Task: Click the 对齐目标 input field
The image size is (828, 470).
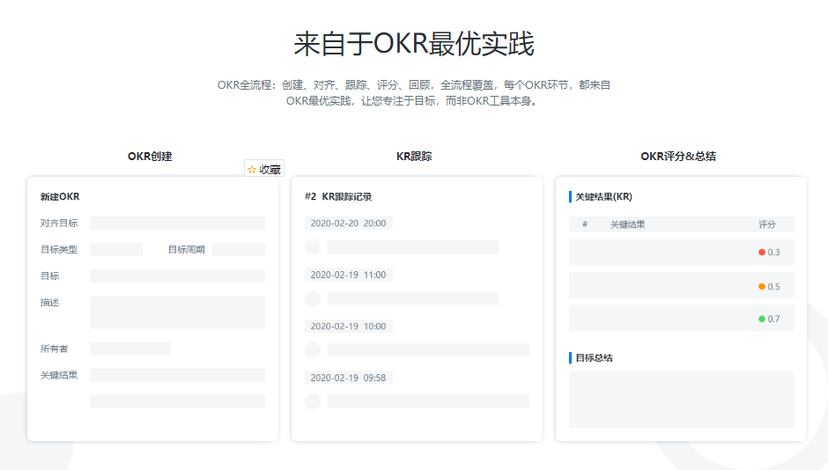Action: (x=177, y=223)
